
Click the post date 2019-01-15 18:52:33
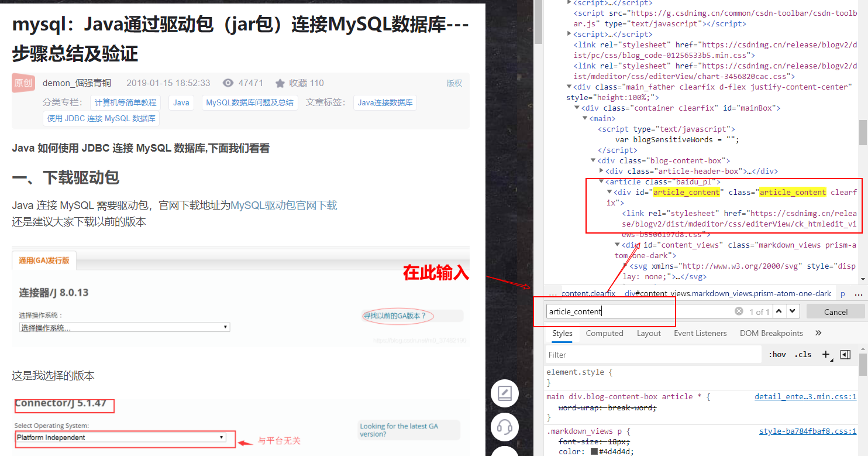point(168,83)
